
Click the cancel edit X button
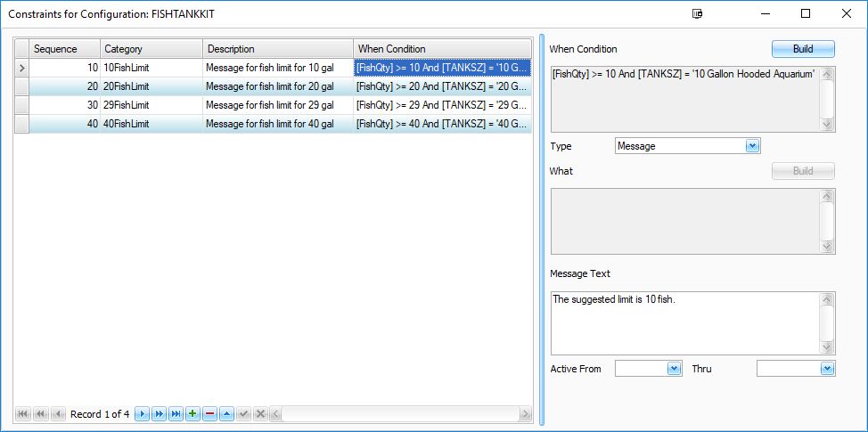(x=261, y=414)
